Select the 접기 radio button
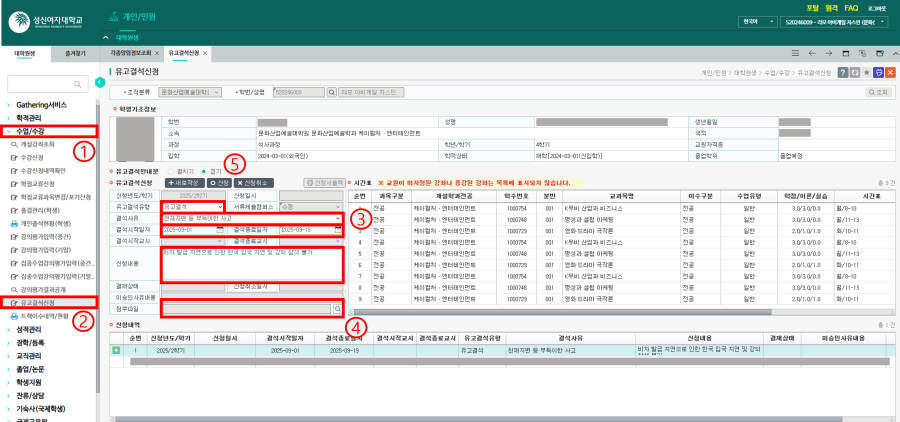Viewport: 900px width, 422px height. point(204,171)
